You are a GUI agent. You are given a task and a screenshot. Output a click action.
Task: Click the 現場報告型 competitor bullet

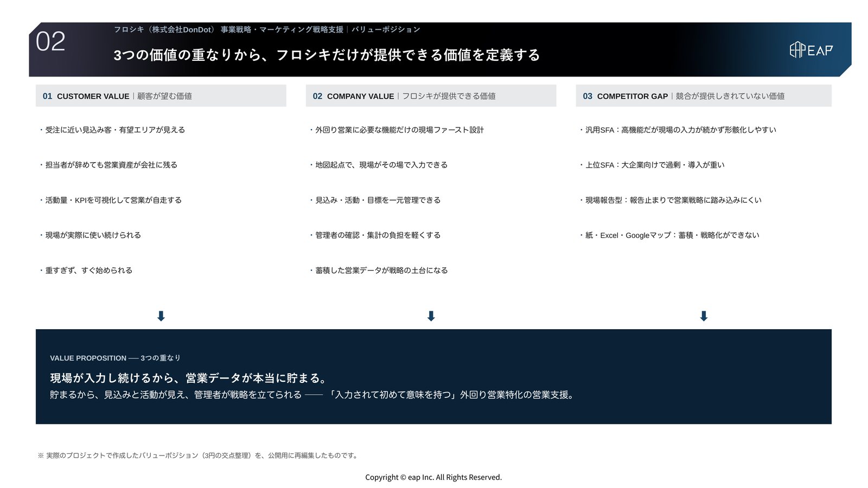coord(670,200)
